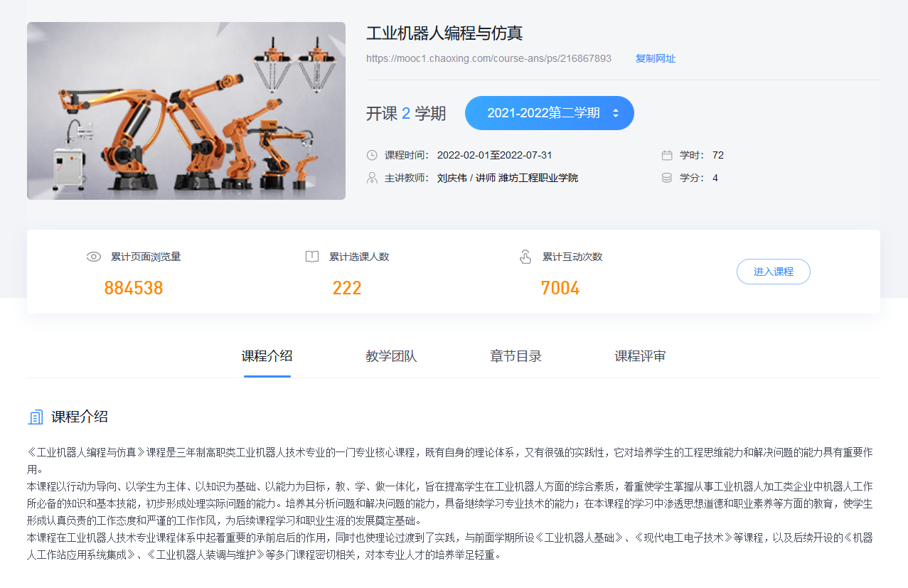Screen dimensions: 908x588
Task: Click the enrollment count 222
Action: pos(347,288)
